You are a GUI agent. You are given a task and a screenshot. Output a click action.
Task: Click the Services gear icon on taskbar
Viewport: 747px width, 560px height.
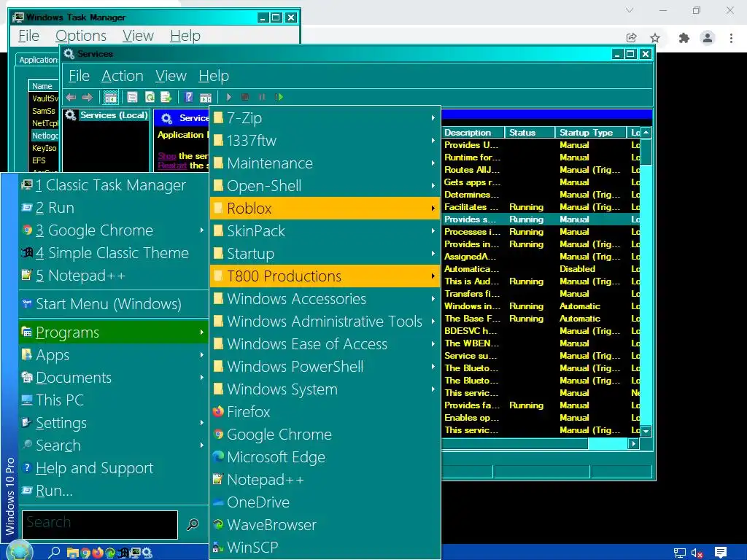(x=147, y=553)
